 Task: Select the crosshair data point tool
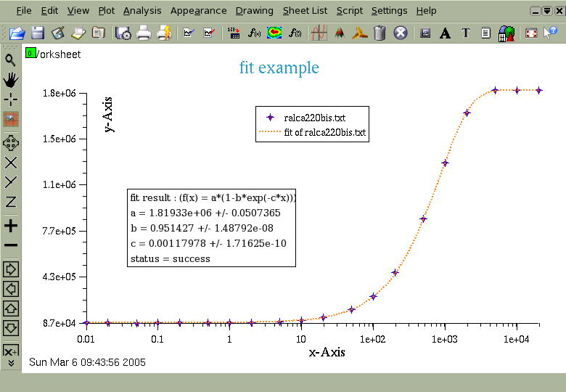click(10, 99)
